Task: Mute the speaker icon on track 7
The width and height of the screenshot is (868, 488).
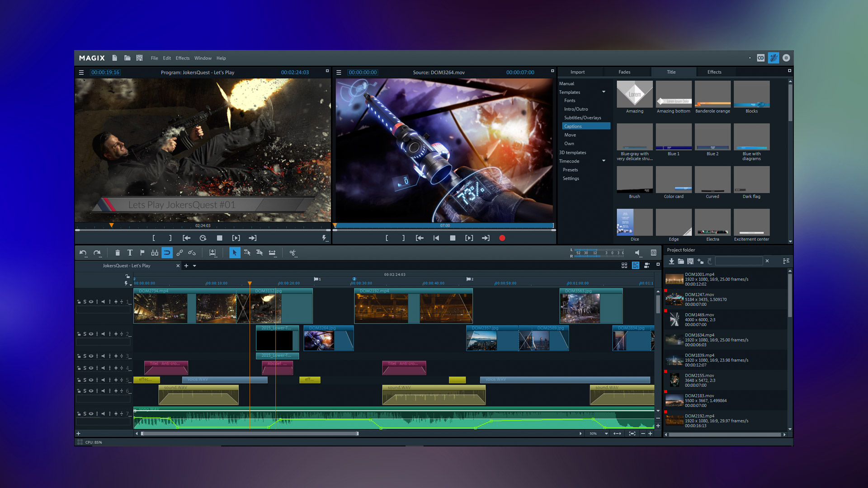Action: (103, 413)
